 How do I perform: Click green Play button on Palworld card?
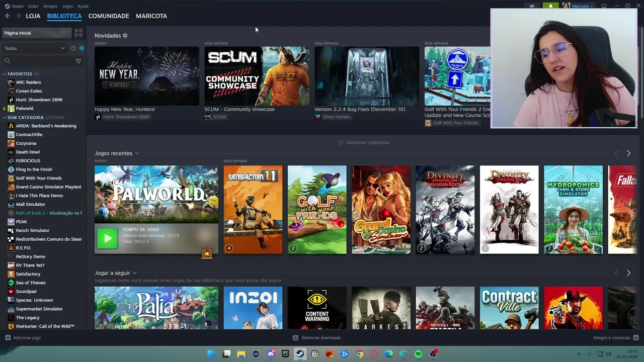pos(107,238)
